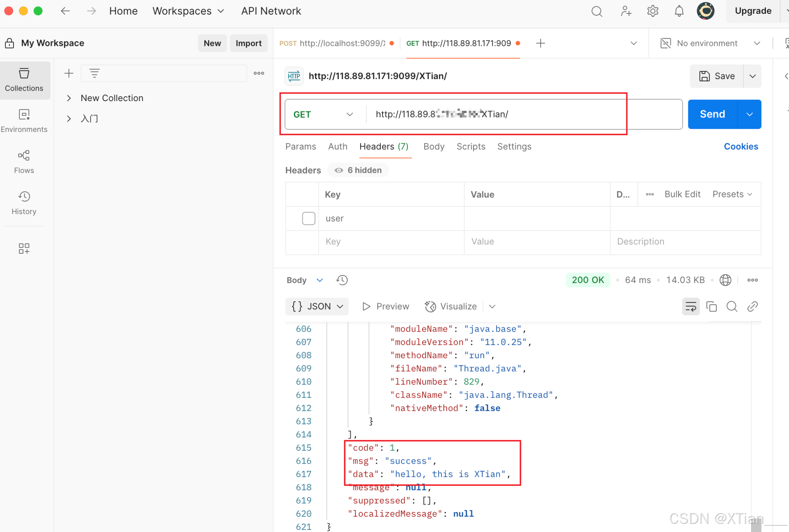Screen dimensions: 789x532
Task: Click the blue Send button
Action: click(712, 114)
